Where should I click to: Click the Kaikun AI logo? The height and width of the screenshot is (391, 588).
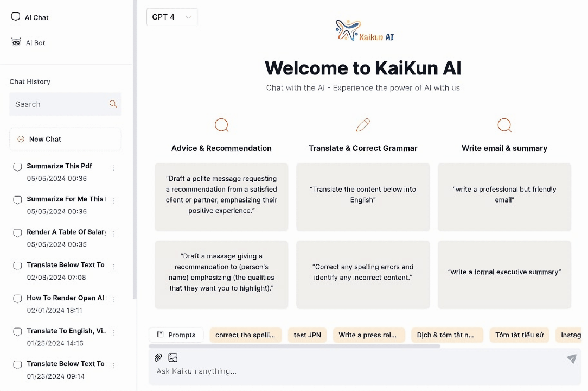tap(364, 30)
